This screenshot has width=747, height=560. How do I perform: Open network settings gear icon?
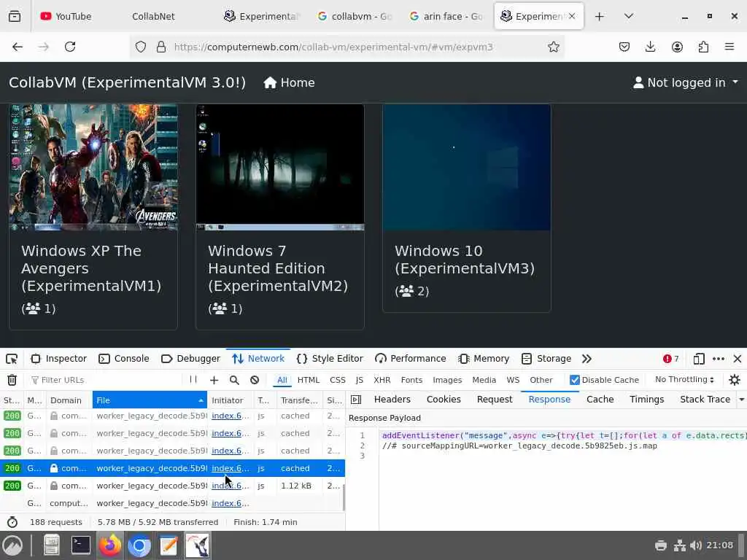735,379
